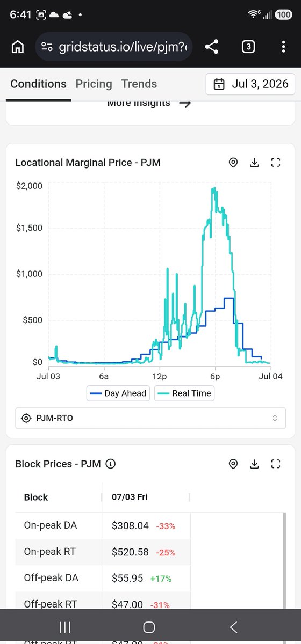The image size is (301, 644).
Task: Expand the LMP chart to fullscreen
Action: 276,163
